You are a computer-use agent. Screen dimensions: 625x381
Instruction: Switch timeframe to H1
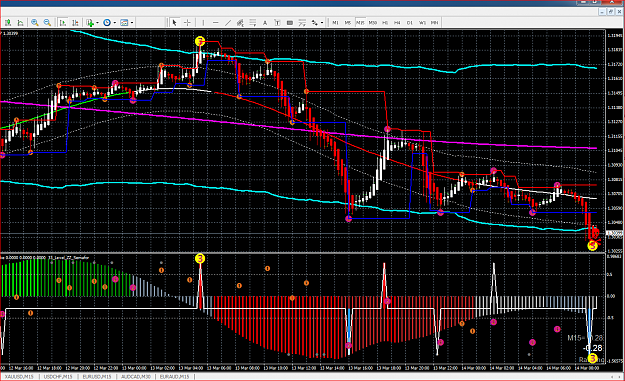tap(385, 23)
